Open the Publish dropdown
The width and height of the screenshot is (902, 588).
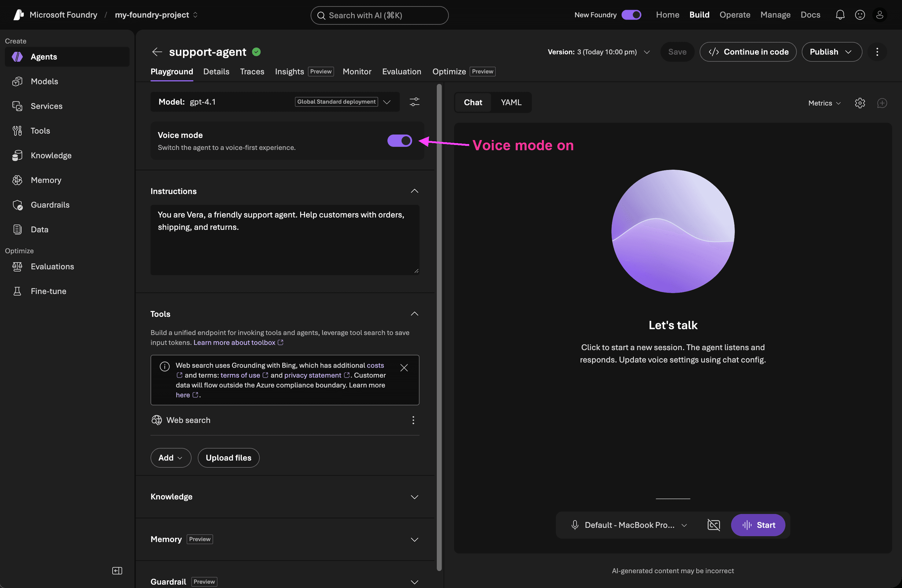pos(831,52)
